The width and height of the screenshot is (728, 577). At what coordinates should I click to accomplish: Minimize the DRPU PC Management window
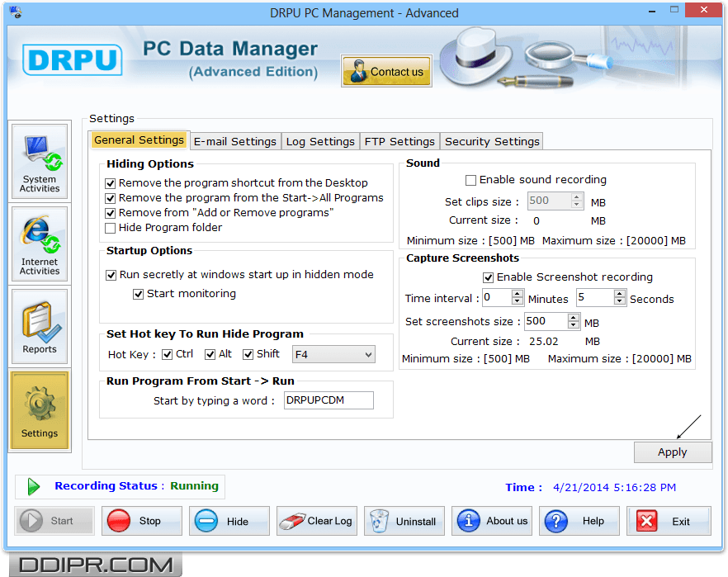tap(652, 11)
